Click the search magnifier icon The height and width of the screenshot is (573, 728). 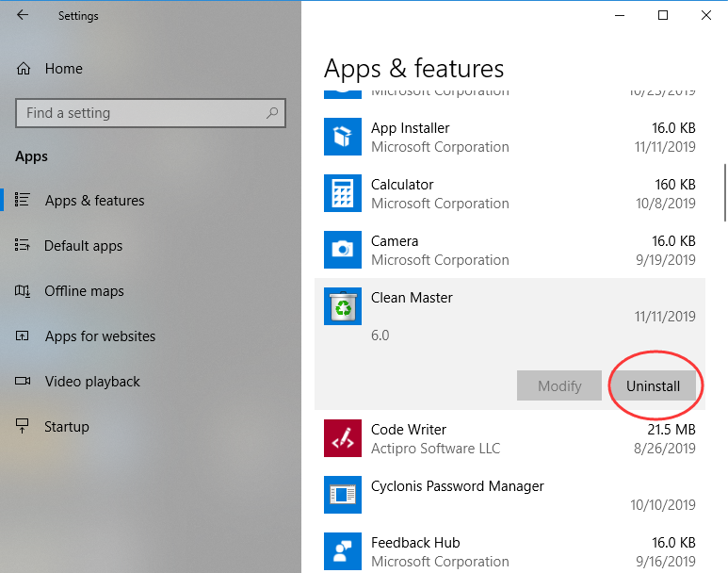[272, 113]
